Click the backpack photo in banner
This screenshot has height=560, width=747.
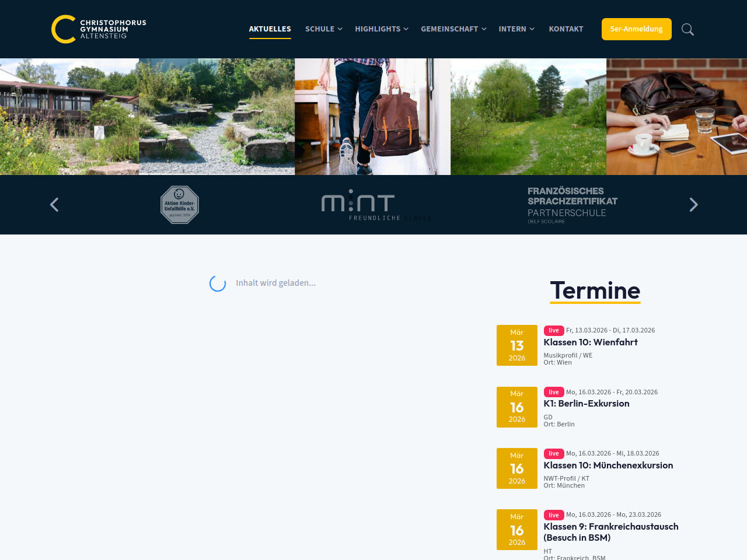pyautogui.click(x=372, y=117)
